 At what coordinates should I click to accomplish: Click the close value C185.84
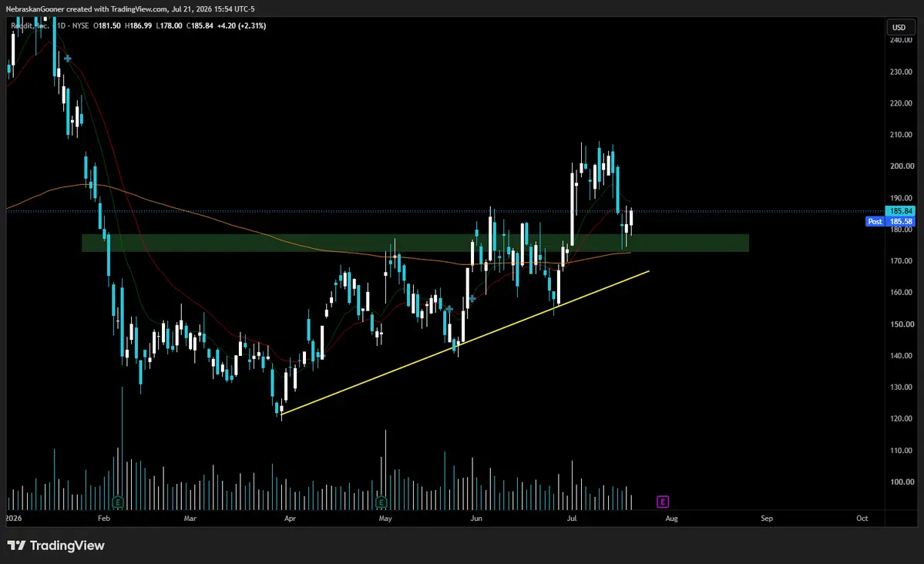pos(200,26)
